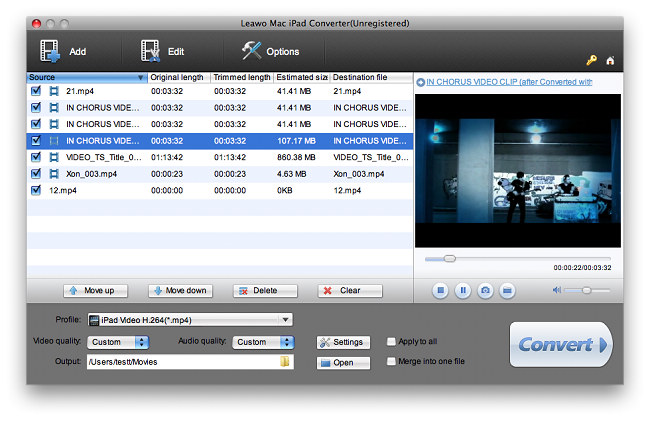Click the 860.38 MB size cell
The width and height of the screenshot is (650, 421).
296,157
